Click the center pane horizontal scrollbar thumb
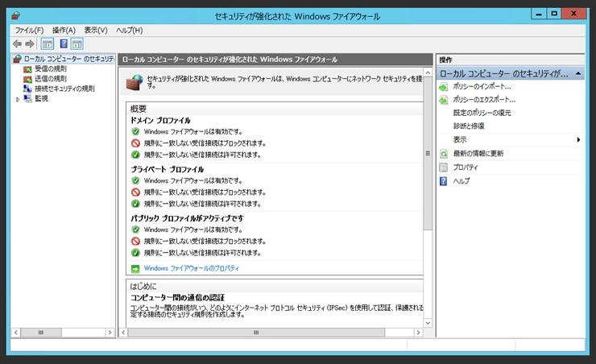 click(x=256, y=333)
